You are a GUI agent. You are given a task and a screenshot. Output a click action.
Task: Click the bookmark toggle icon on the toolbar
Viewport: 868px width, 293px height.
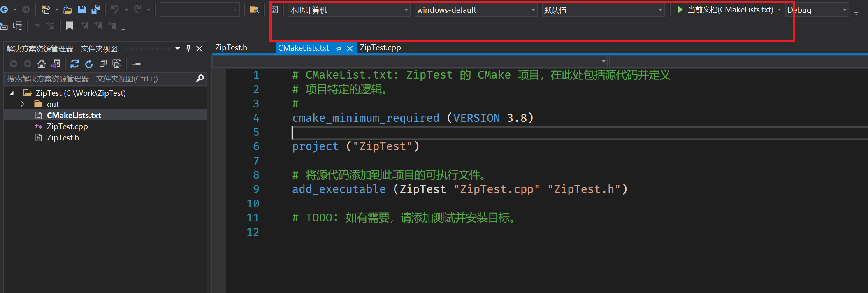[69, 26]
